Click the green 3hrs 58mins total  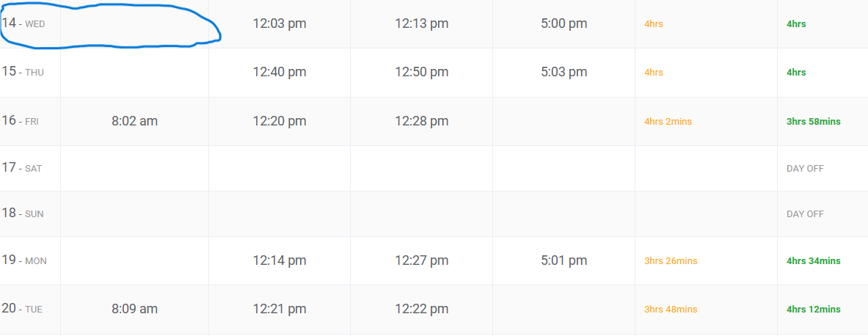point(813,122)
